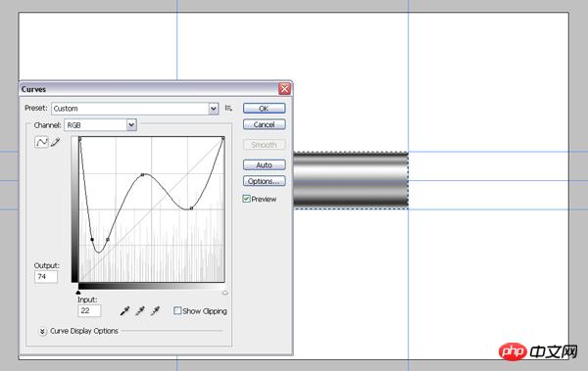
Task: Enable the Show Clipping checkbox
Action: click(177, 310)
